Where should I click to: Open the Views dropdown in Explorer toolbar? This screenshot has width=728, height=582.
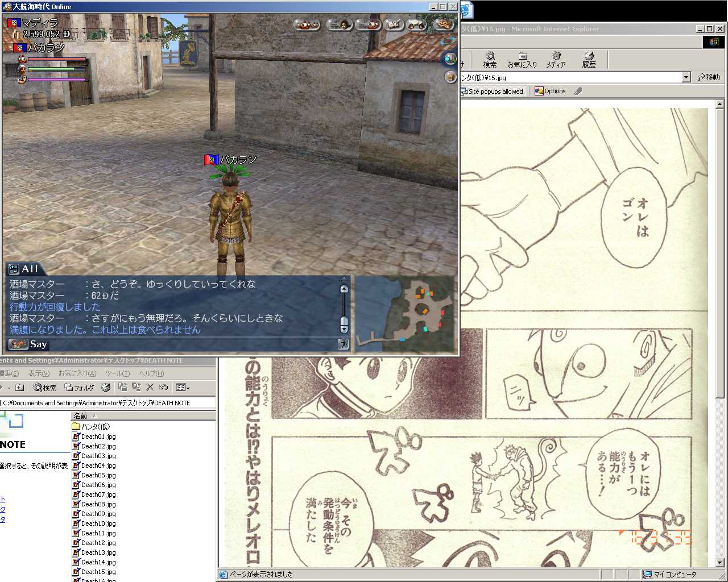coord(183,388)
